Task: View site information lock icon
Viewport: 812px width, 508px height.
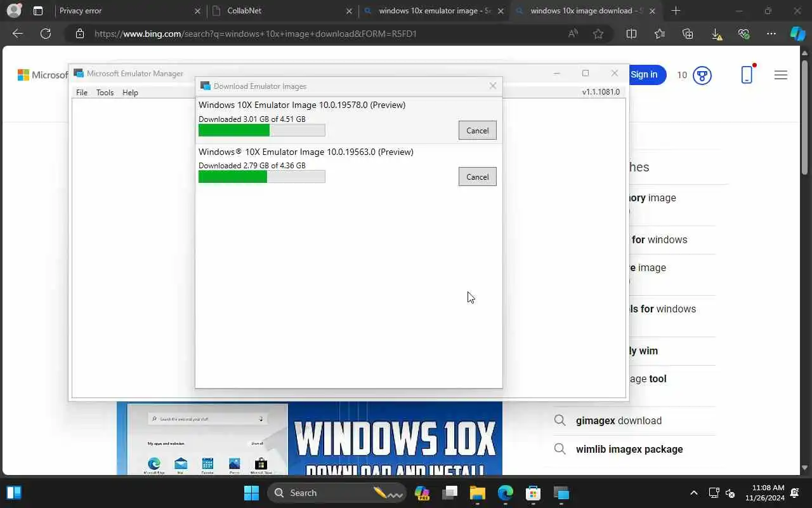Action: point(80,34)
